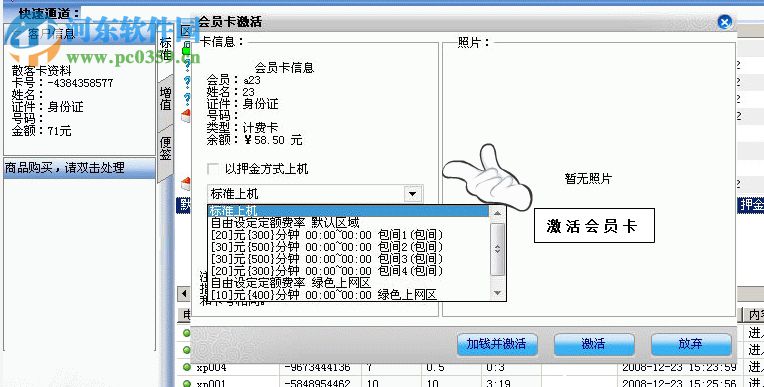Screen dimensions: 764x387
Task: Select the 包间4(包间) rate option
Action: pos(348,271)
